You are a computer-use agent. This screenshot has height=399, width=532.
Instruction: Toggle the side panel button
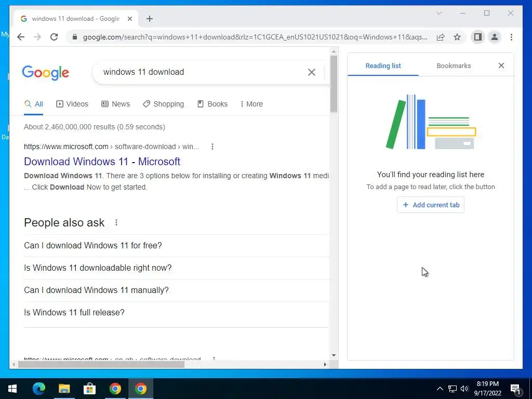tap(478, 37)
